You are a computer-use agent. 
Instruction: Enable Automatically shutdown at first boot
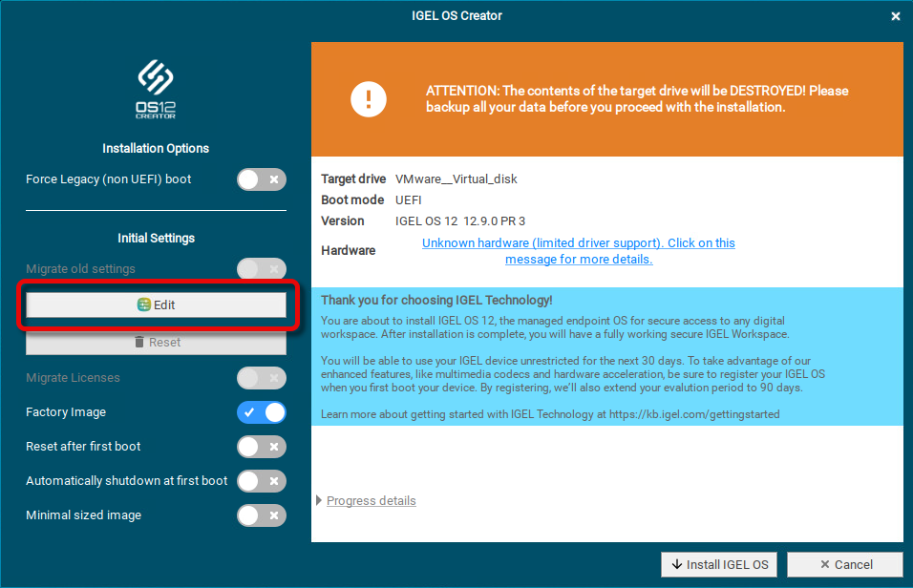[x=262, y=481]
